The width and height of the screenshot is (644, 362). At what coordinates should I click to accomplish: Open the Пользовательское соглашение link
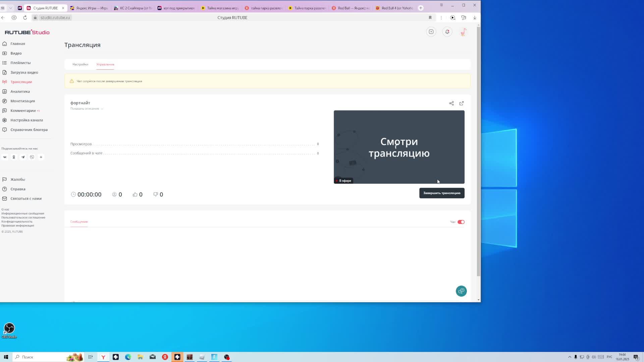click(23, 218)
